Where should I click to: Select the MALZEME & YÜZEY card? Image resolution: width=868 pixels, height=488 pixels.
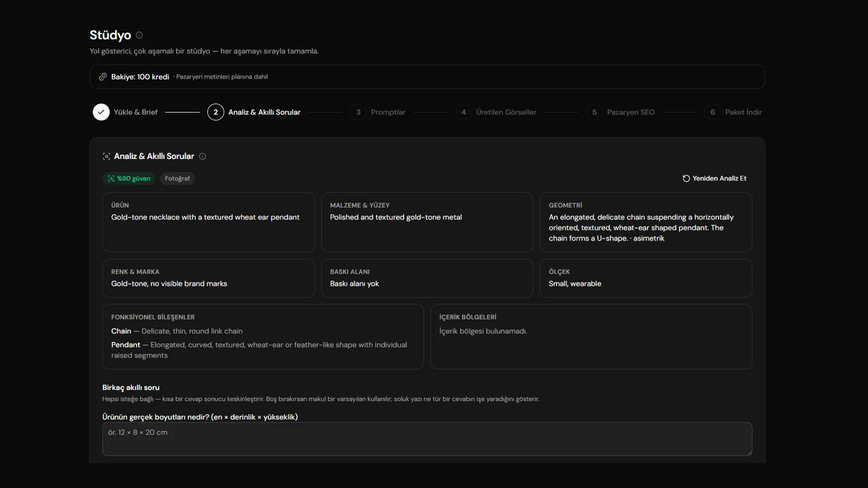click(x=427, y=222)
